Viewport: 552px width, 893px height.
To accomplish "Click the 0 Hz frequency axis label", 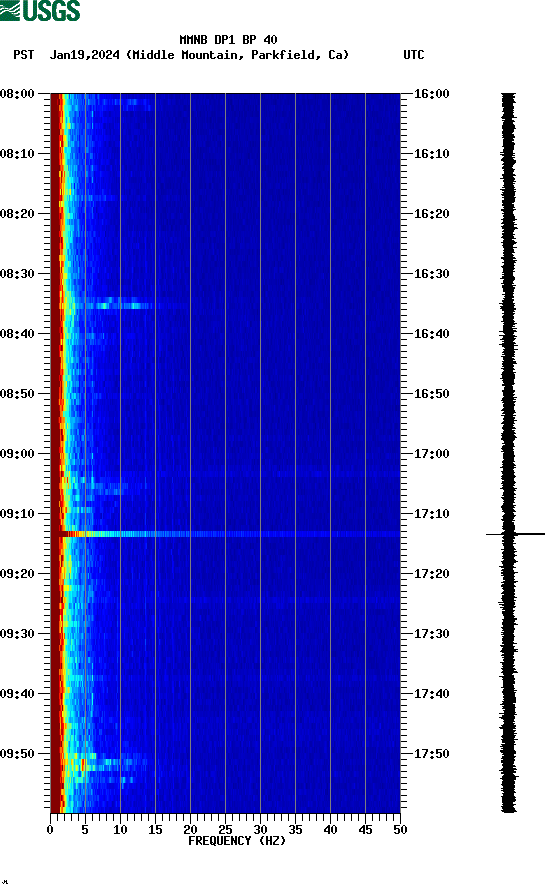I will (50, 830).
